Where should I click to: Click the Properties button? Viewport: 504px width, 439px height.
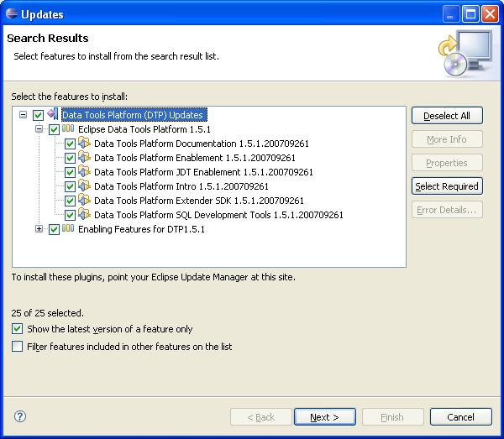coord(447,163)
